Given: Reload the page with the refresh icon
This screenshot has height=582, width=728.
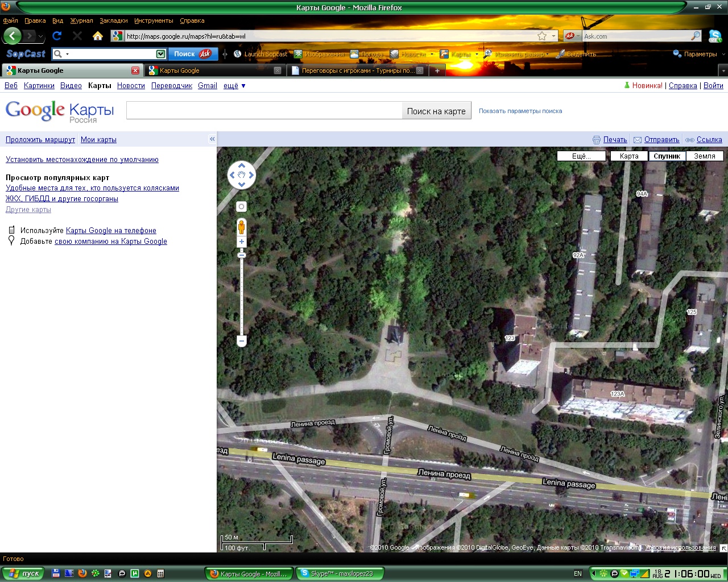Looking at the screenshot, I should [x=57, y=36].
